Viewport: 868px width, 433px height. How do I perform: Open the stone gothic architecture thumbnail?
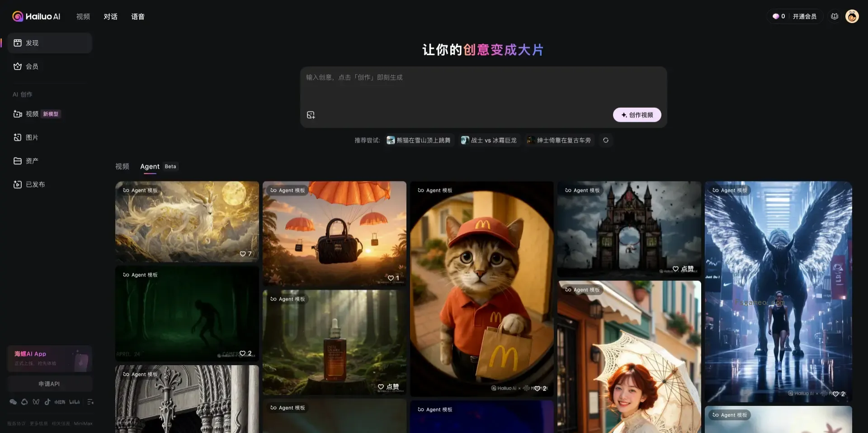click(187, 399)
